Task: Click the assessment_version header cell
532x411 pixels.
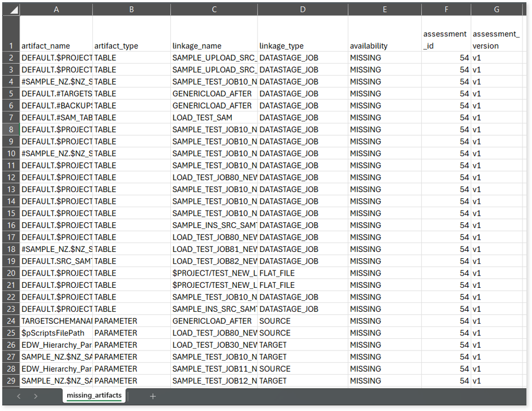Action: click(496, 39)
